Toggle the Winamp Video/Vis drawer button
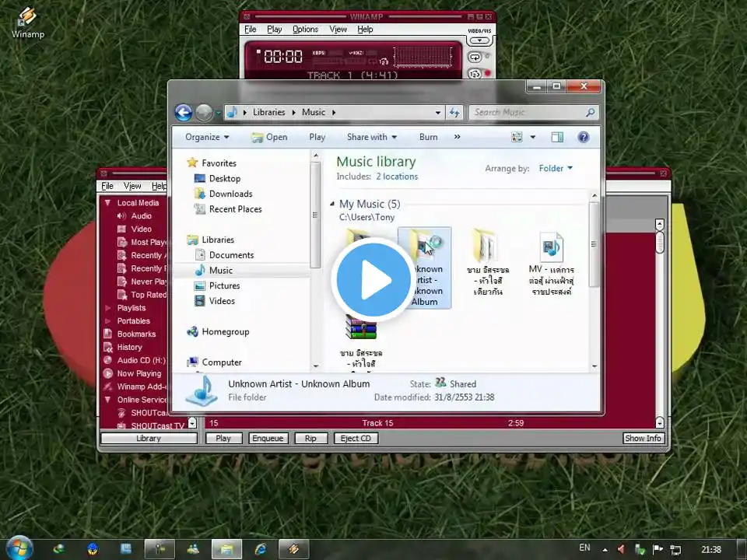Image resolution: width=747 pixels, height=560 pixels. pos(481,39)
